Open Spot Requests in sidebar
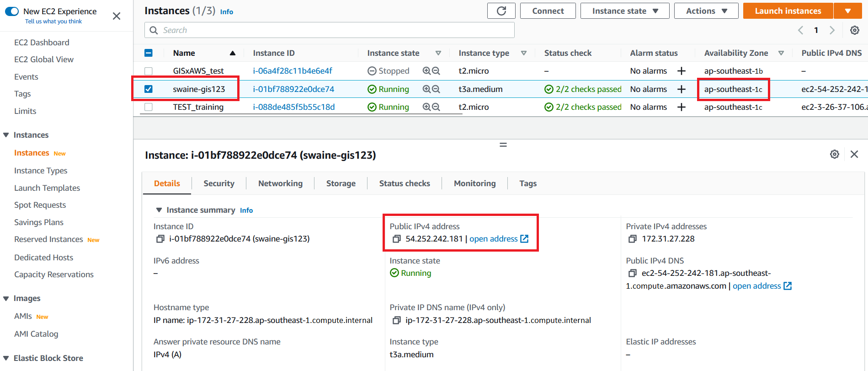The image size is (868, 371). click(x=40, y=205)
